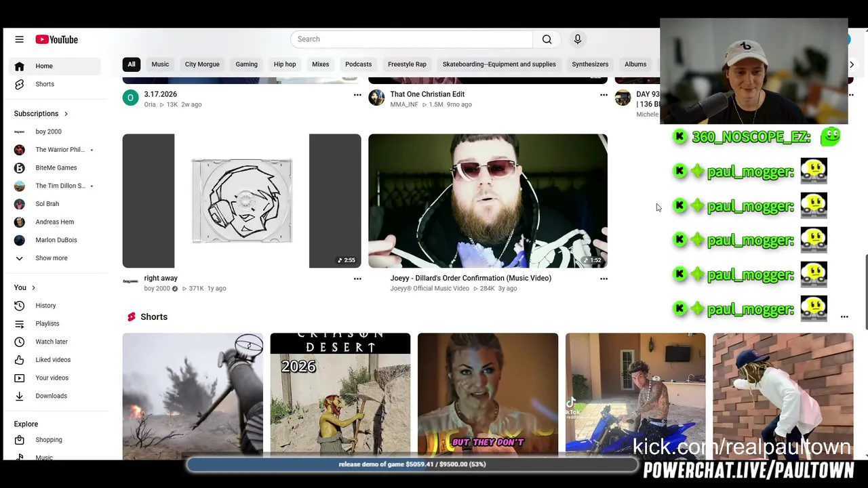Select the Albums filter chip

(x=635, y=64)
